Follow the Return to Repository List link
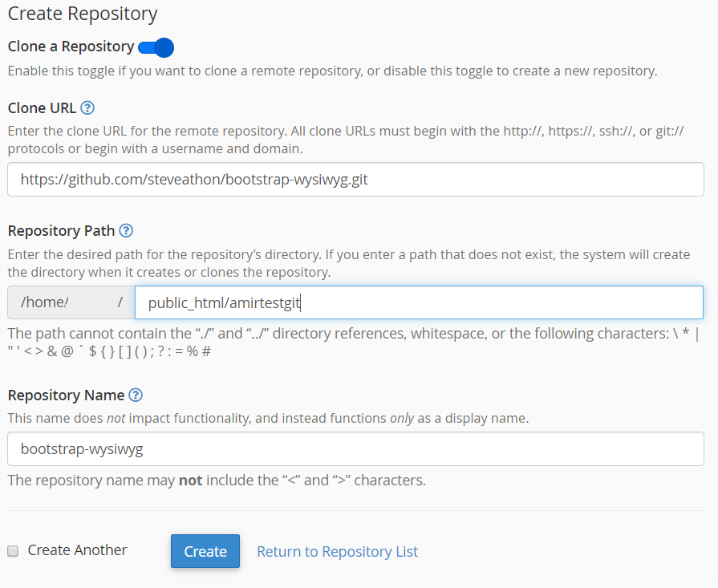Screen dimensions: 718x588 [337, 551]
